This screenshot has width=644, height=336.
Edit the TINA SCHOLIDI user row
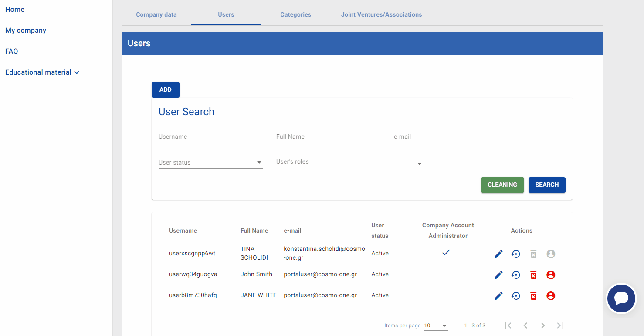pos(498,254)
